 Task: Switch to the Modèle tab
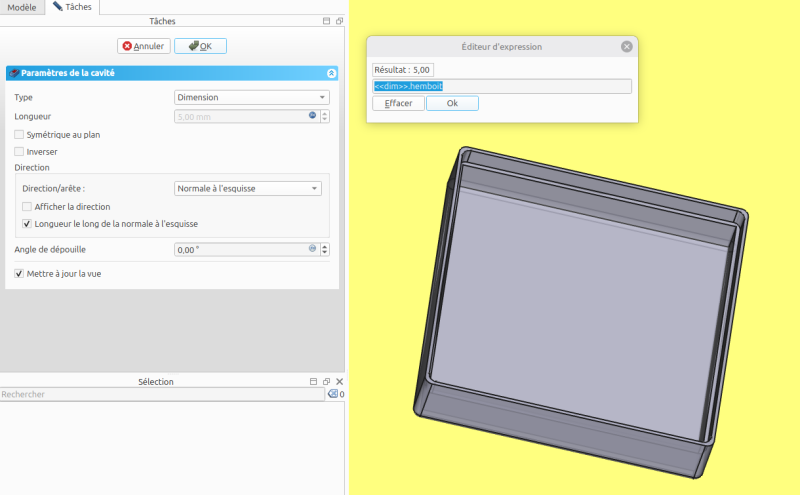22,7
